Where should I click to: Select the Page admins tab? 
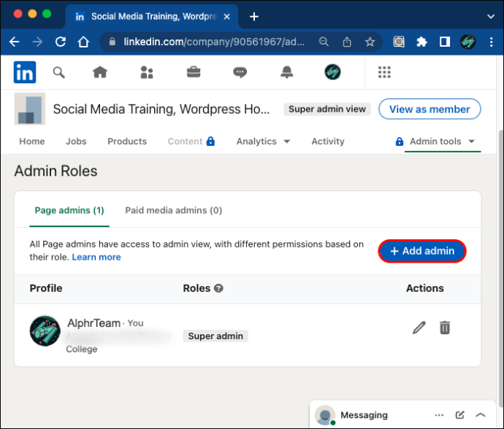coord(69,211)
